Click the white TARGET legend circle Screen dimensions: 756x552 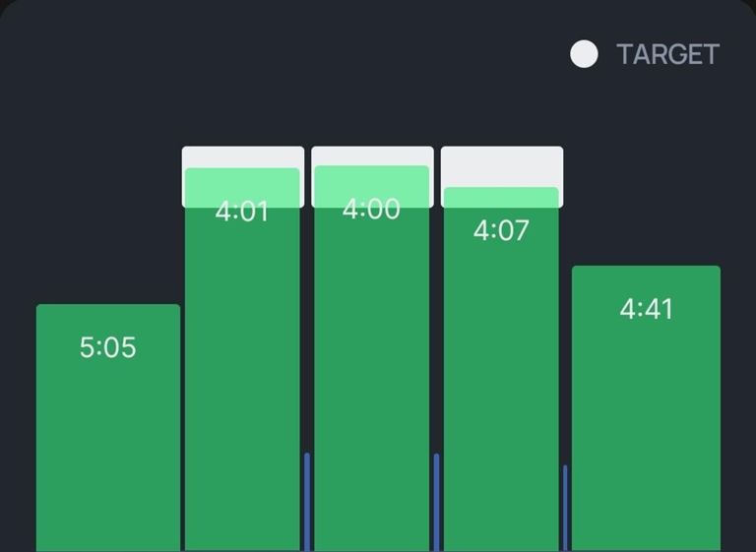coord(584,55)
